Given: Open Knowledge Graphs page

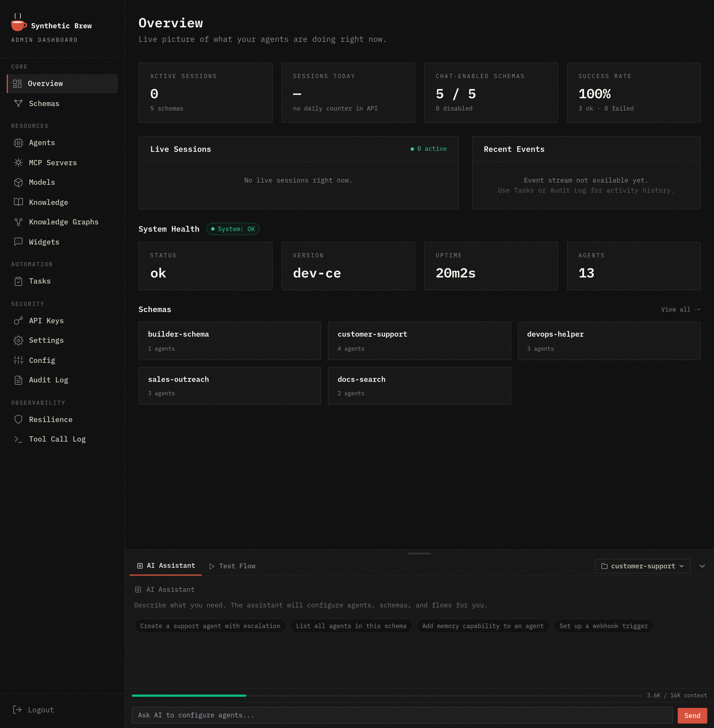Looking at the screenshot, I should (62, 222).
